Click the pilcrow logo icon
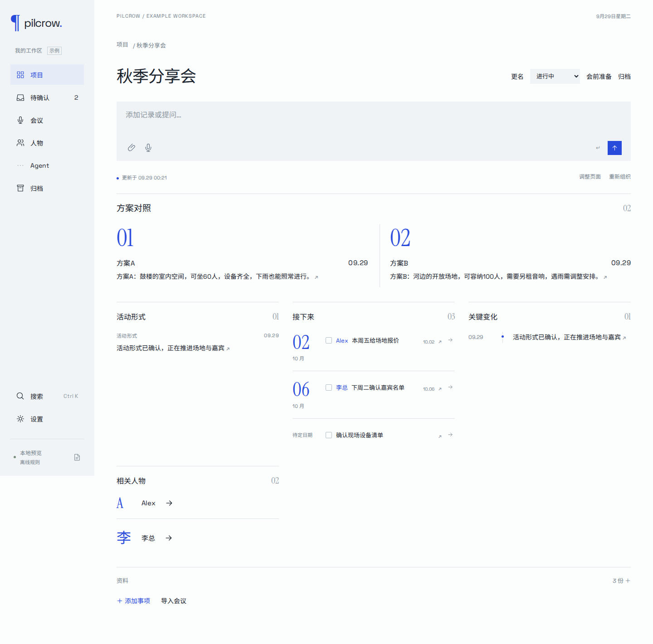The width and height of the screenshot is (653, 644). tap(15, 23)
